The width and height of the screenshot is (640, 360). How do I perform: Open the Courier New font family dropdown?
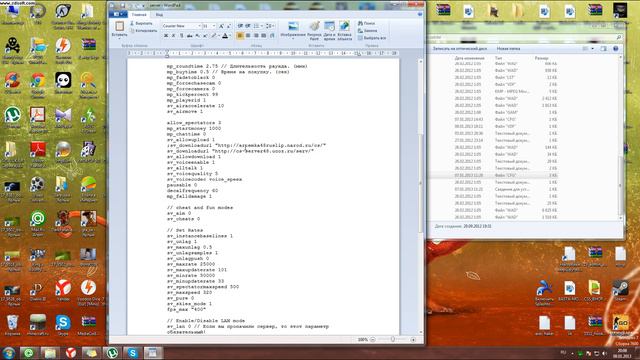click(x=200, y=26)
